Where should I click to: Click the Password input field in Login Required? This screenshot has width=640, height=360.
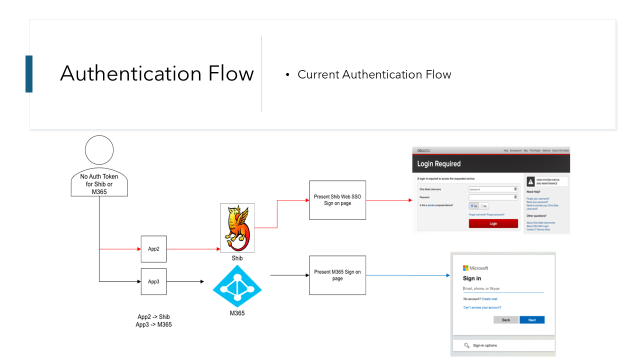(x=493, y=197)
